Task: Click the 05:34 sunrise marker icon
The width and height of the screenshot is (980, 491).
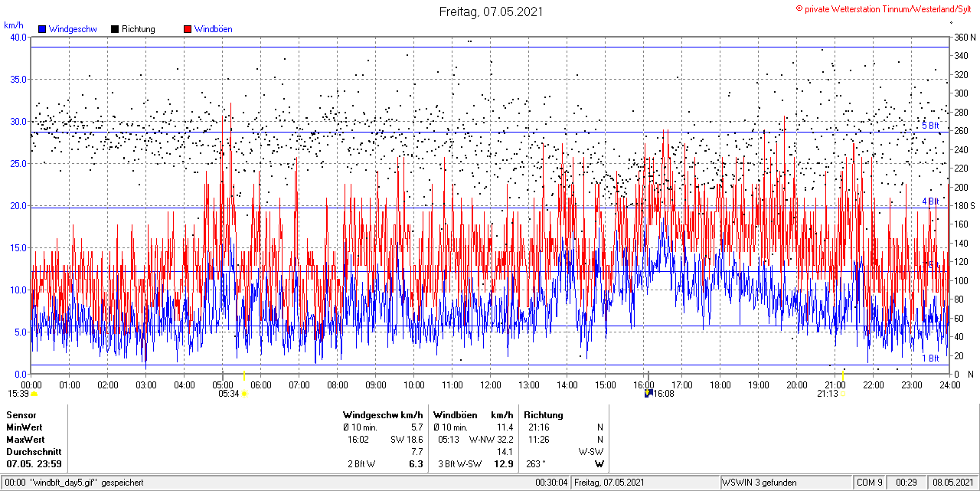Action: coord(243,394)
